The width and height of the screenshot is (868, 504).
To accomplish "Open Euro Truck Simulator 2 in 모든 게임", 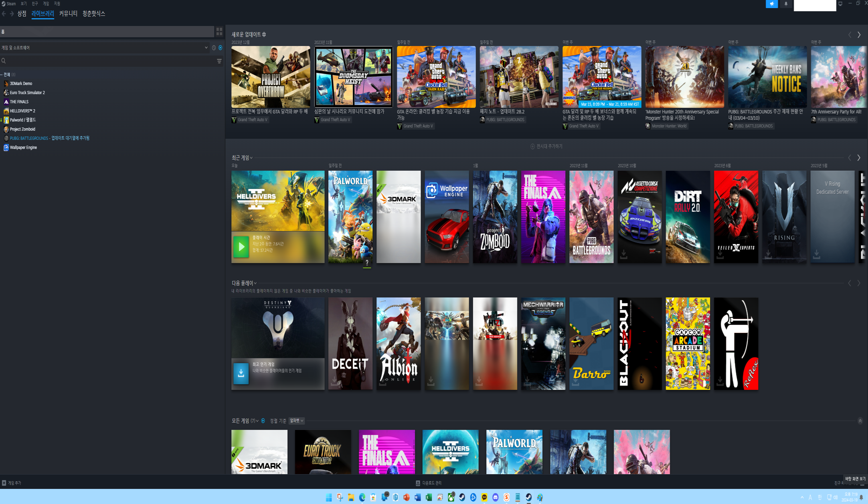I will [x=323, y=452].
